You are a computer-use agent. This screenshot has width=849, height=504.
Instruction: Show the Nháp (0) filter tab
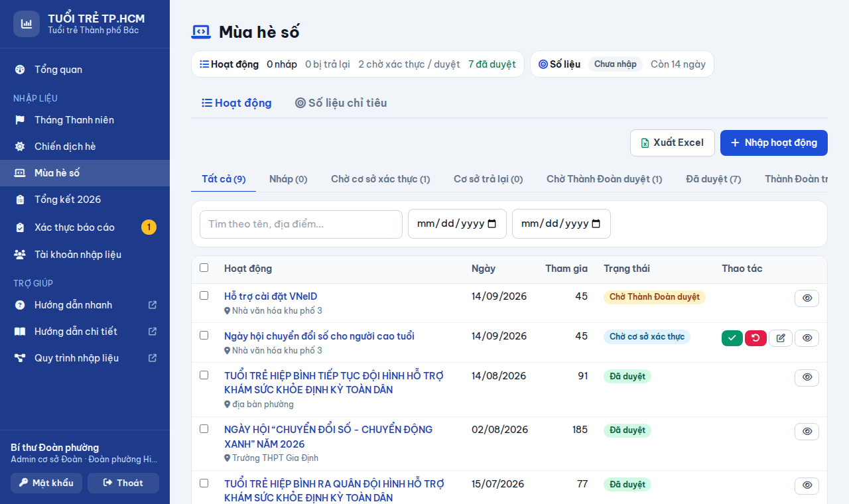click(289, 179)
